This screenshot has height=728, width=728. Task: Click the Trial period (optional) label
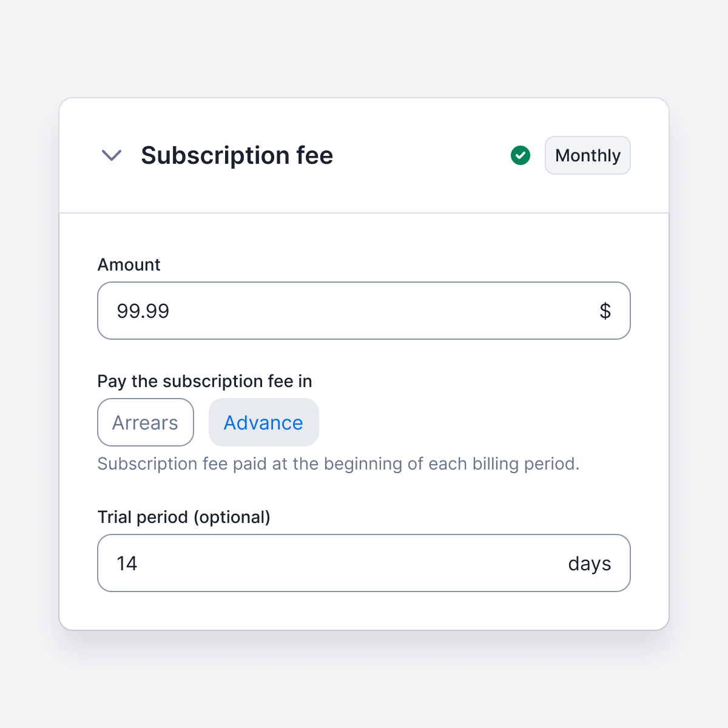pyautogui.click(x=184, y=517)
